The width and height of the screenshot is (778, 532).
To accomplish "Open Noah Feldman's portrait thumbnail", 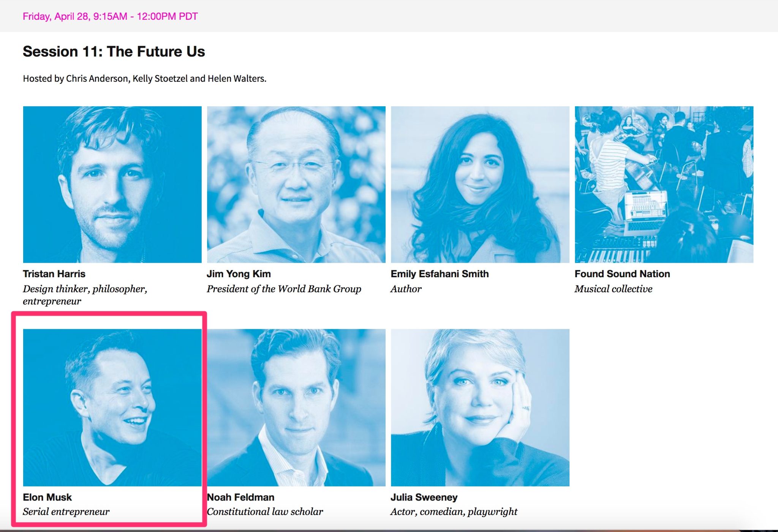I will point(296,407).
